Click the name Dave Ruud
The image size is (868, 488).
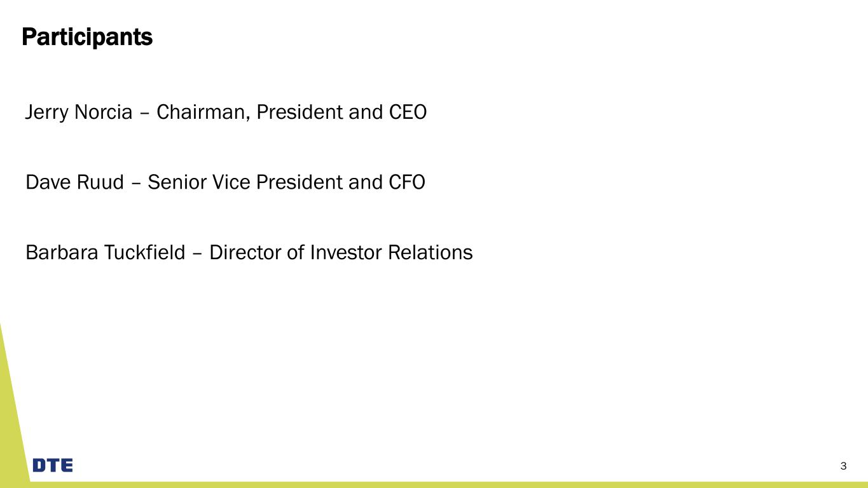coord(74,183)
